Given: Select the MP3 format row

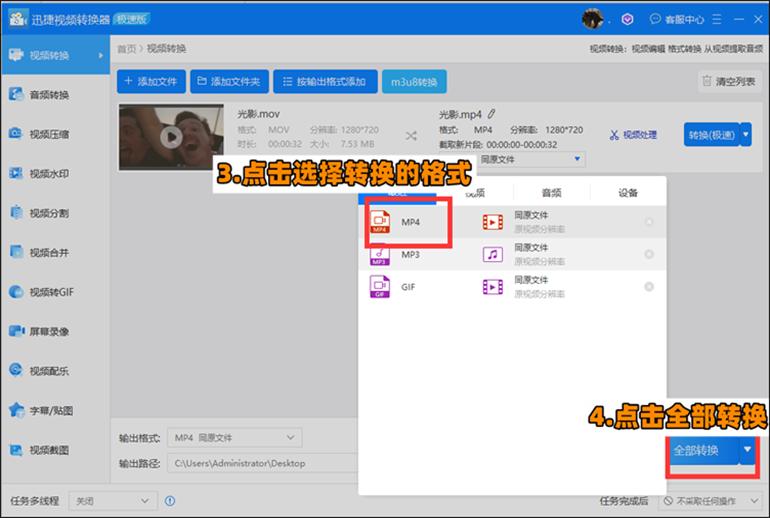Looking at the screenshot, I should pyautogui.click(x=512, y=254).
